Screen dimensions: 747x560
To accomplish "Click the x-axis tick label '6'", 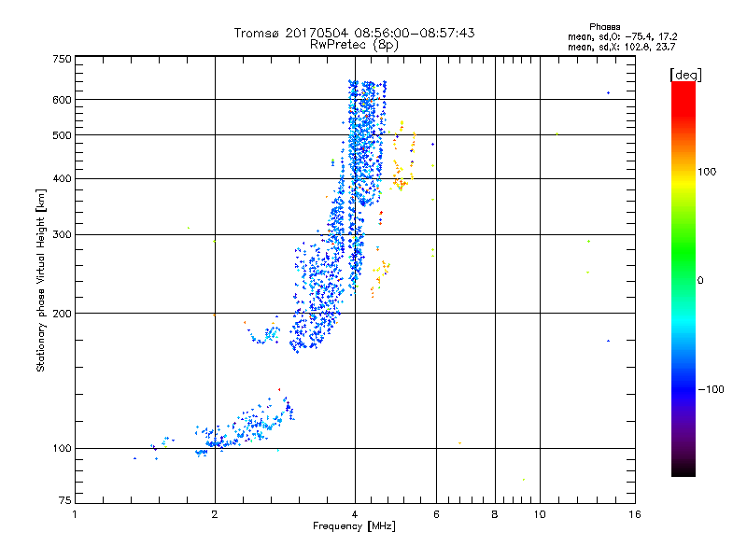I will pyautogui.click(x=436, y=514).
